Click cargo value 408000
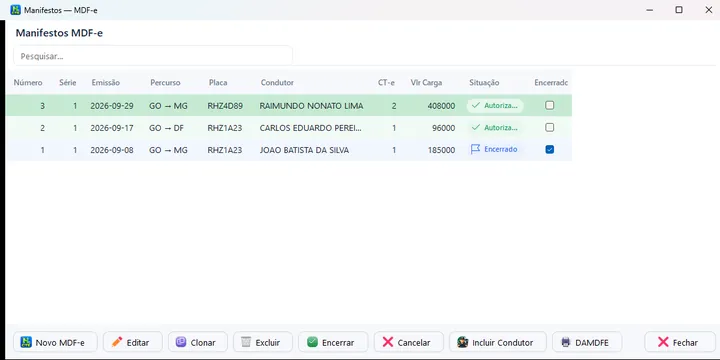This screenshot has width=720, height=360. pyautogui.click(x=441, y=106)
